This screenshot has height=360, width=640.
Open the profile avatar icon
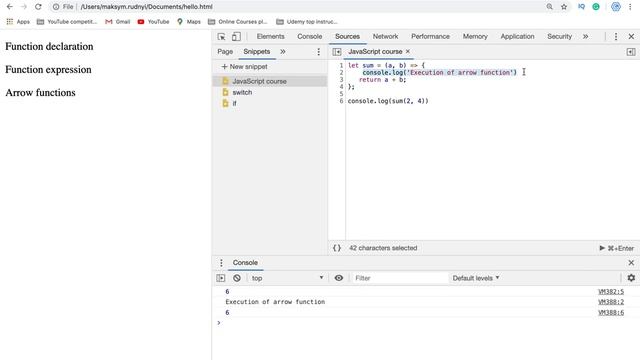coord(616,7)
